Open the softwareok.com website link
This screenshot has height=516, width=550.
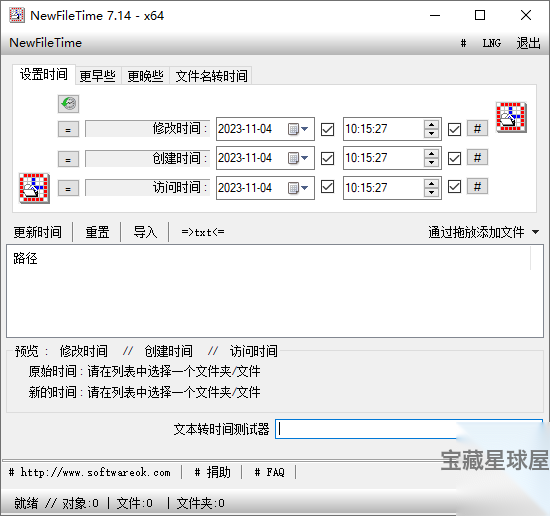[90, 472]
